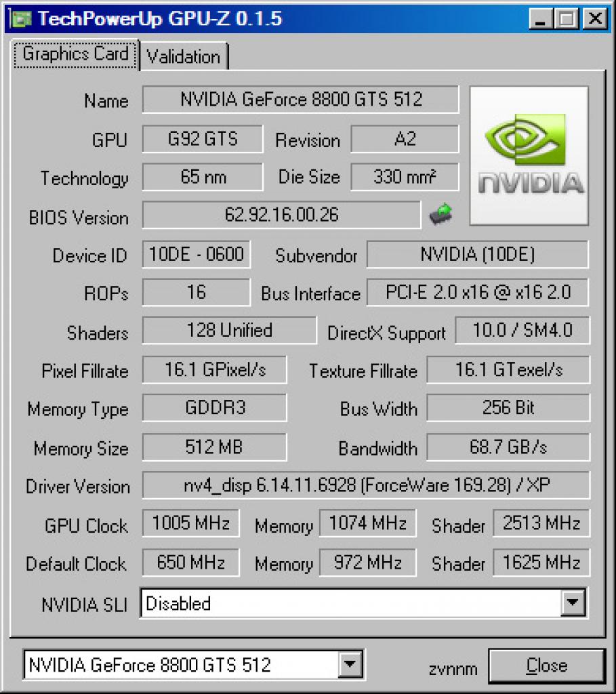Click the Driver Version label
616x694 pixels.
pos(78,487)
